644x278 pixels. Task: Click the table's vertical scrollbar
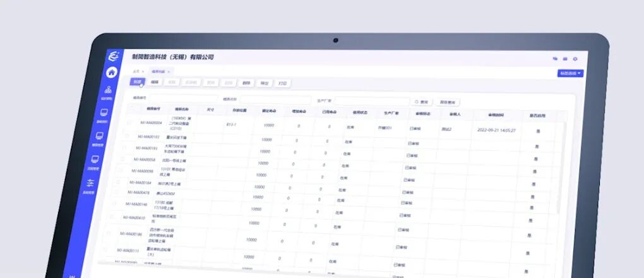coord(563,169)
